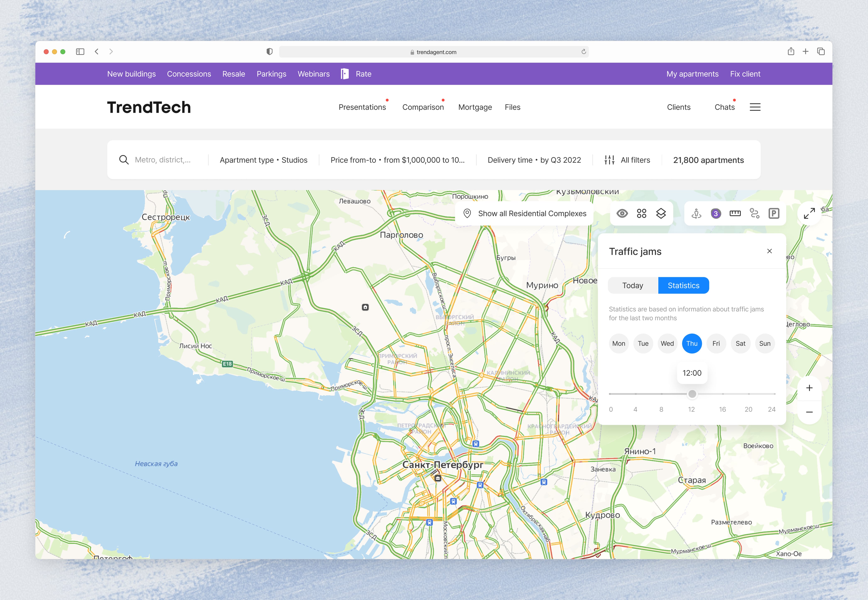The height and width of the screenshot is (600, 868).
Task: Select the street-view person map tool
Action: [x=696, y=214]
